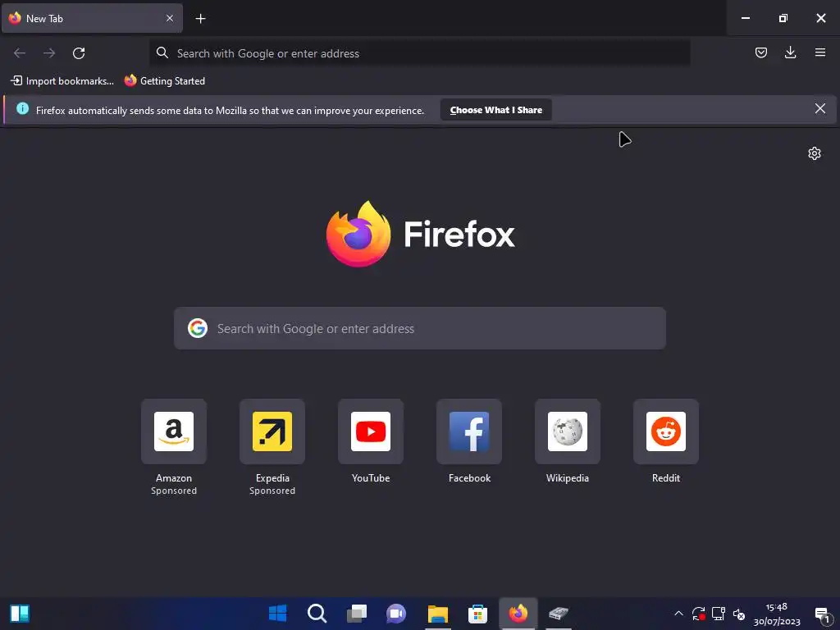Image resolution: width=840 pixels, height=630 pixels.
Task: Open Task View on the taskbar
Action: pos(356,614)
